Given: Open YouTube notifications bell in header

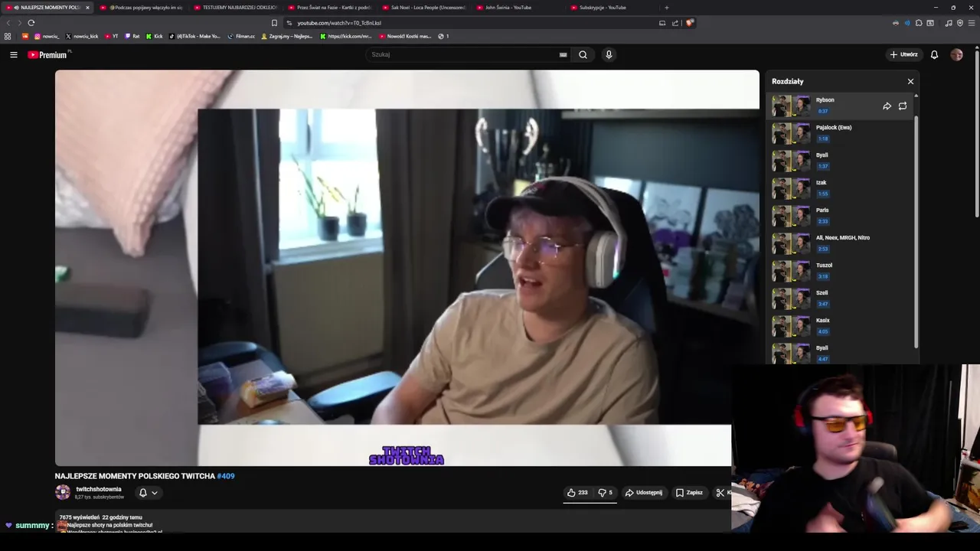Looking at the screenshot, I should [934, 54].
